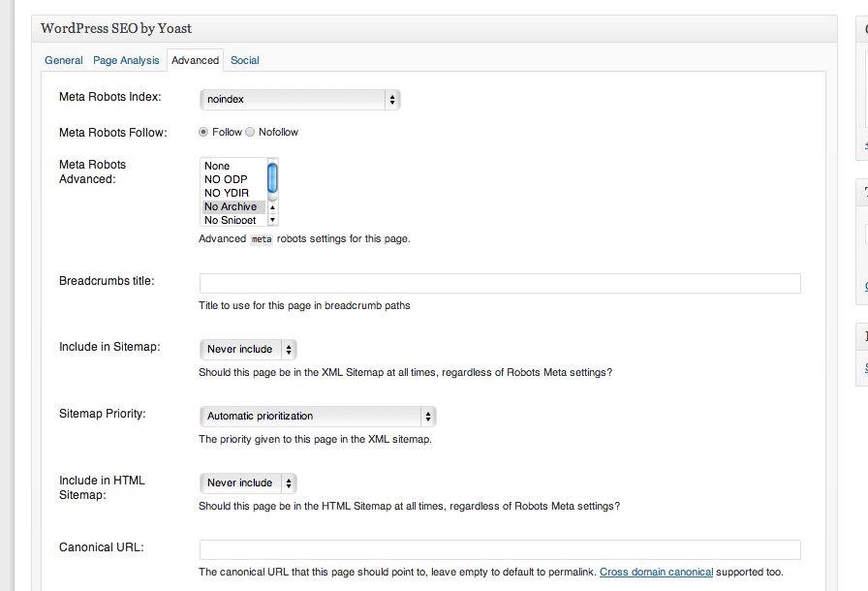This screenshot has height=591, width=868.
Task: Switch to the Social tab
Action: click(244, 60)
